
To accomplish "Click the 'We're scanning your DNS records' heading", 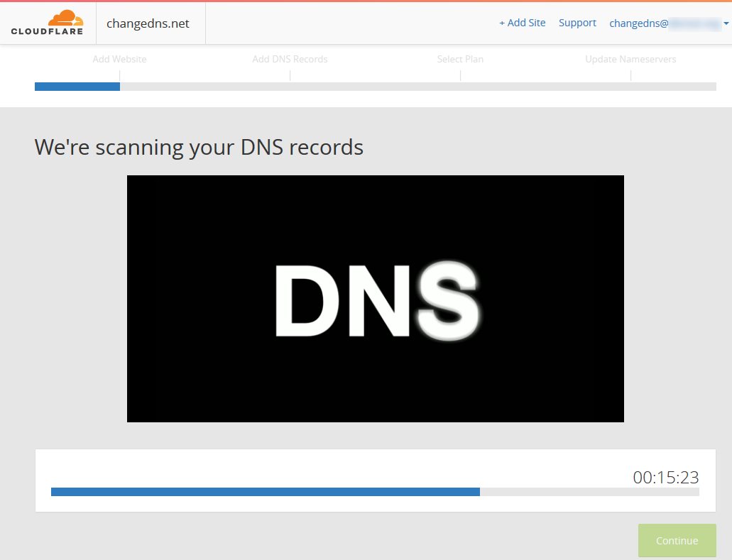I will coord(199,147).
